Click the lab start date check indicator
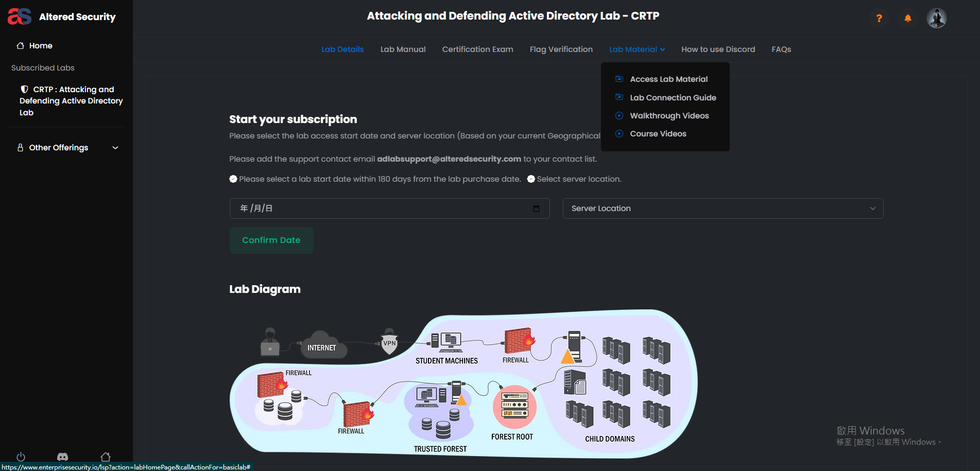This screenshot has height=471, width=980. click(233, 179)
